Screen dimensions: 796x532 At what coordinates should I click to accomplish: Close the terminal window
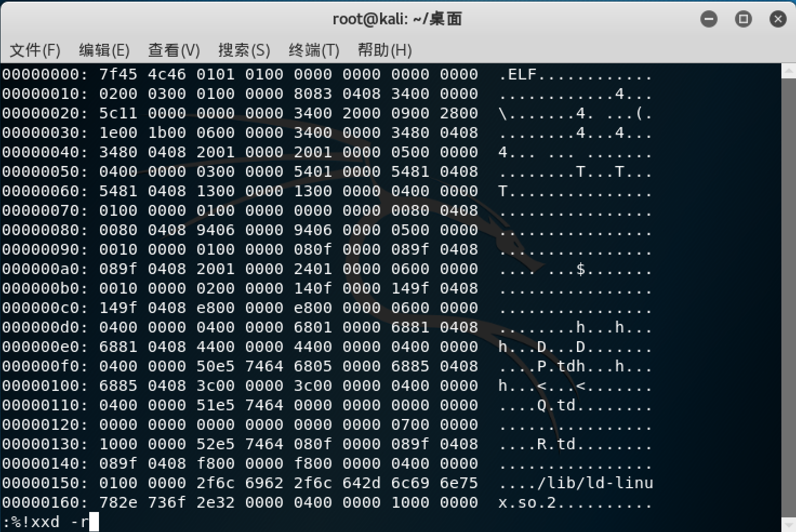(778, 19)
